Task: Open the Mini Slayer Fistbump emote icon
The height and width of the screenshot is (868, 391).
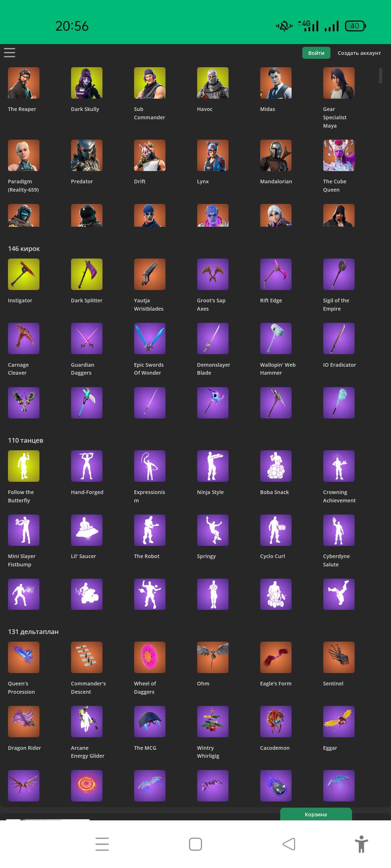Action: point(24,530)
